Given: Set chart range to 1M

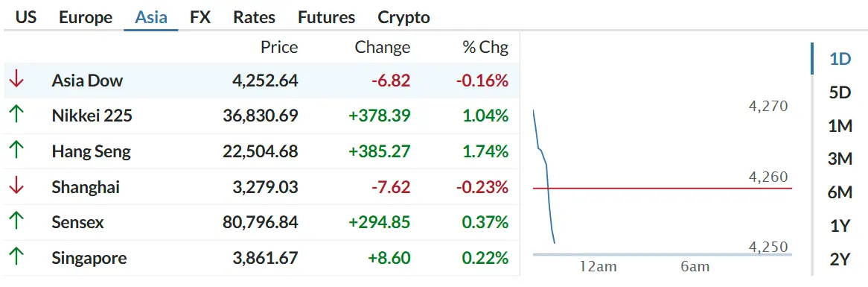Looking at the screenshot, I should [840, 126].
